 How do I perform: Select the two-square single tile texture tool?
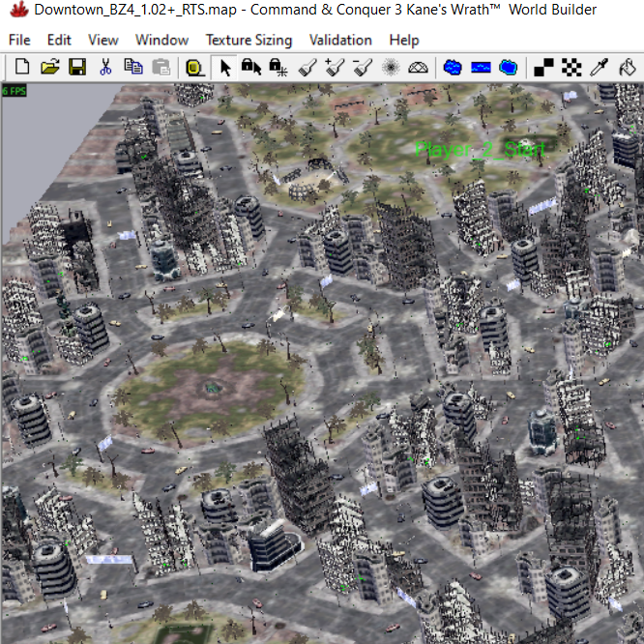click(543, 67)
